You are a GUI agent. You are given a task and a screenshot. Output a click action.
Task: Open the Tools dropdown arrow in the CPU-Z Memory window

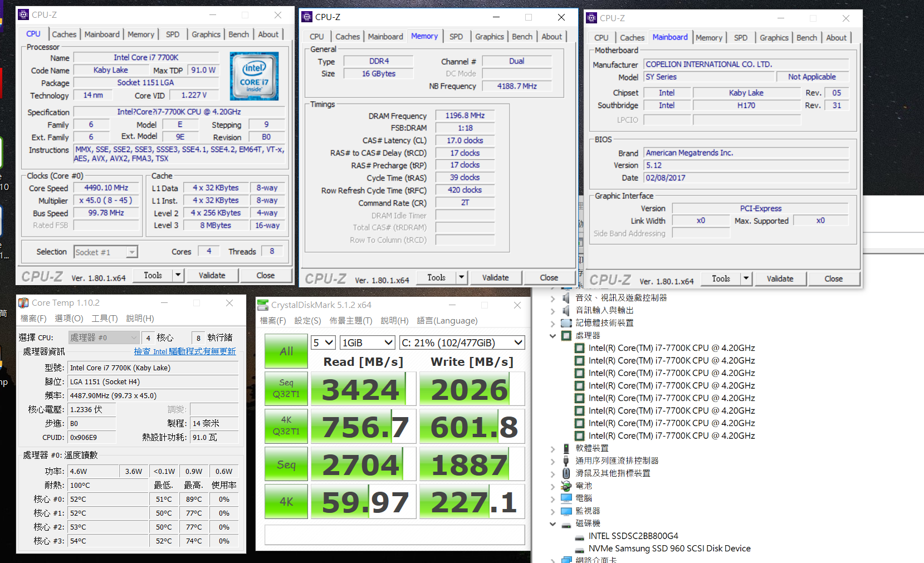tap(461, 277)
